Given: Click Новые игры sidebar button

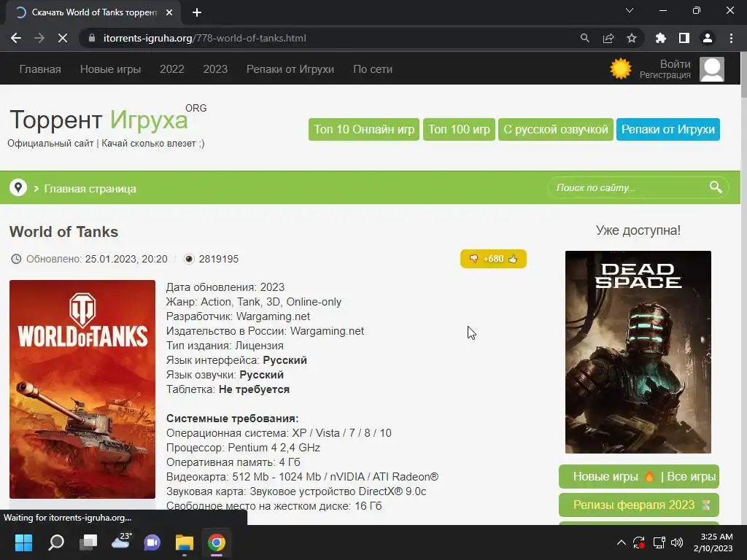Looking at the screenshot, I should [x=605, y=477].
